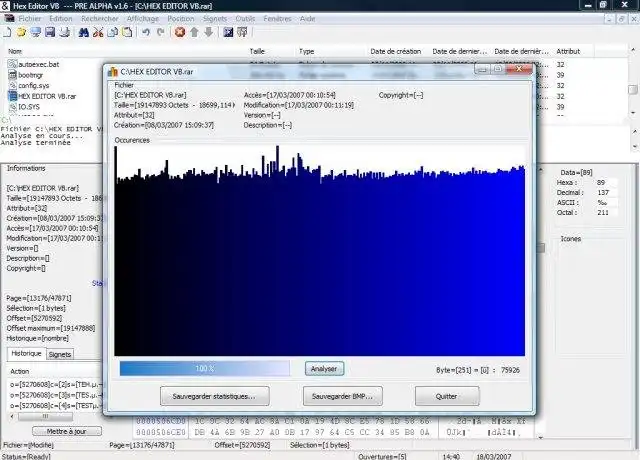Click the Quitter button

point(447,396)
